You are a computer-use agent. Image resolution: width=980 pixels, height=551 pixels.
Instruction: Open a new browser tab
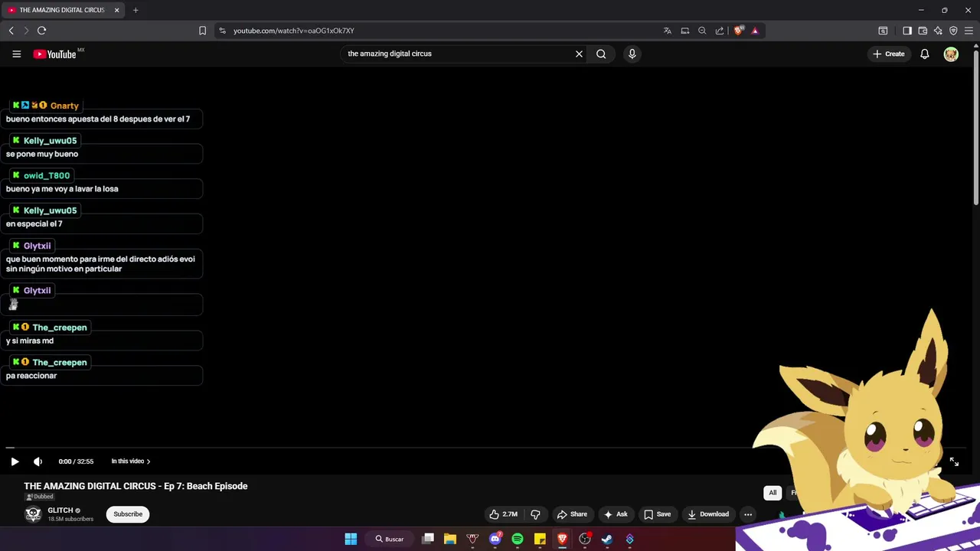click(x=136, y=10)
